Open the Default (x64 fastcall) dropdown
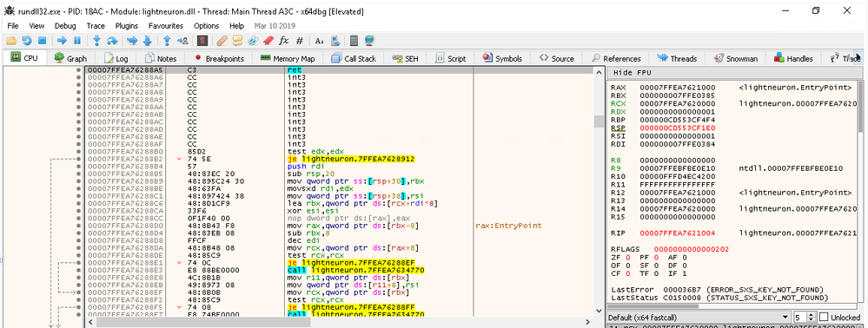 [699, 317]
